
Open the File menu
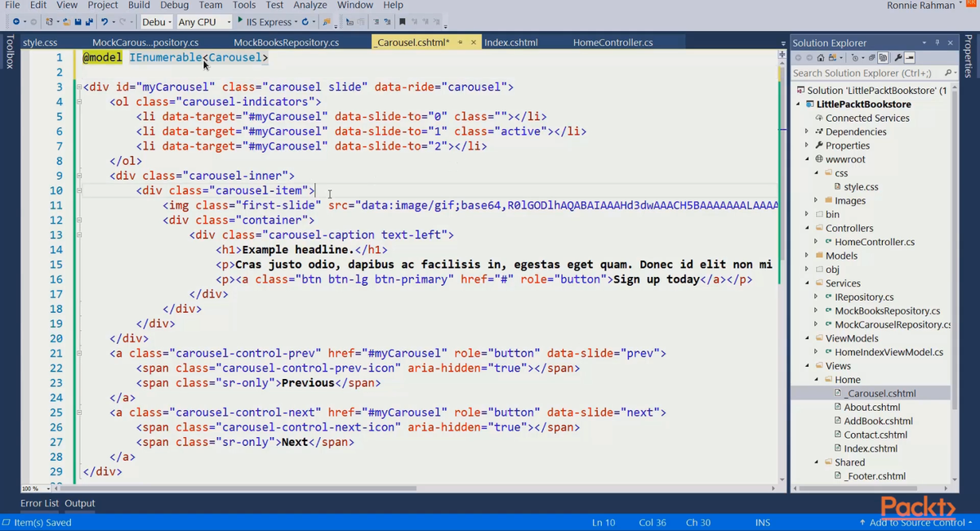pos(12,5)
